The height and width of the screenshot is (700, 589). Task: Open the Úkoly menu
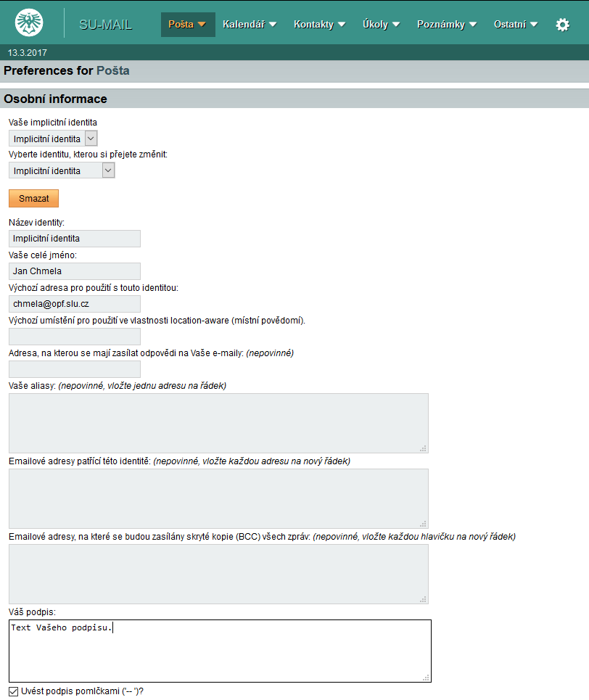[x=381, y=25]
